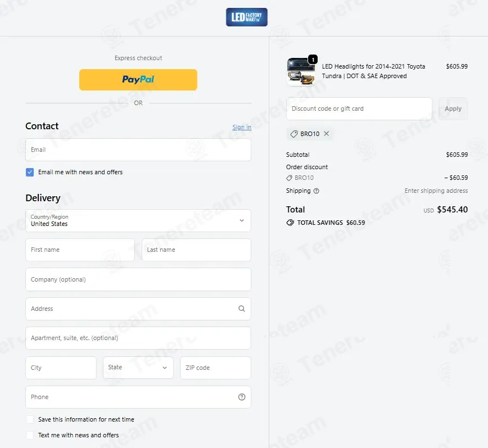Click the ZIP code field
The image size is (488, 448).
click(x=215, y=368)
